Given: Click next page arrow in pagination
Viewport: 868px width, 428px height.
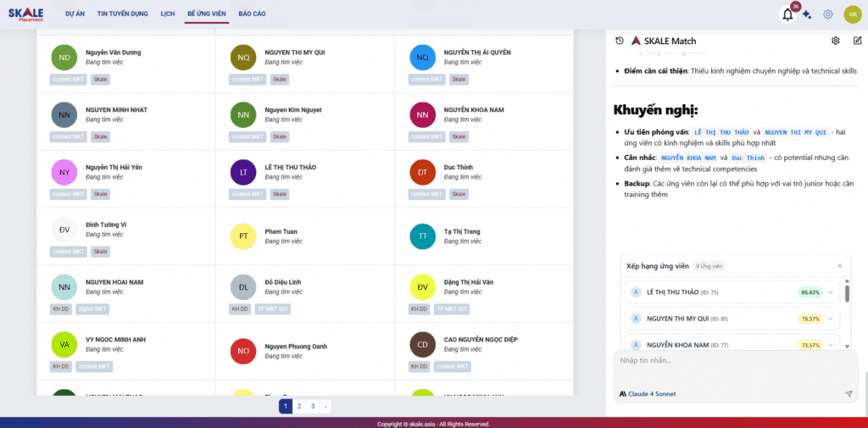Looking at the screenshot, I should point(325,407).
